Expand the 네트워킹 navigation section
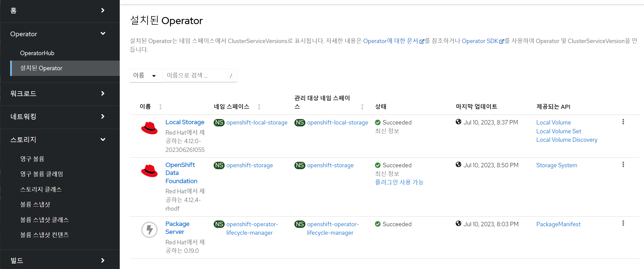This screenshot has width=644, height=269. click(x=60, y=117)
